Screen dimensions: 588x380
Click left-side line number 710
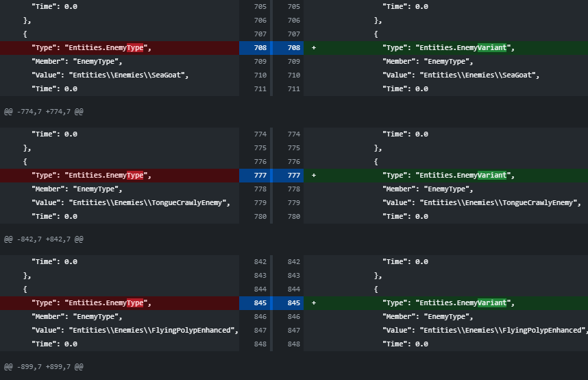pos(260,75)
